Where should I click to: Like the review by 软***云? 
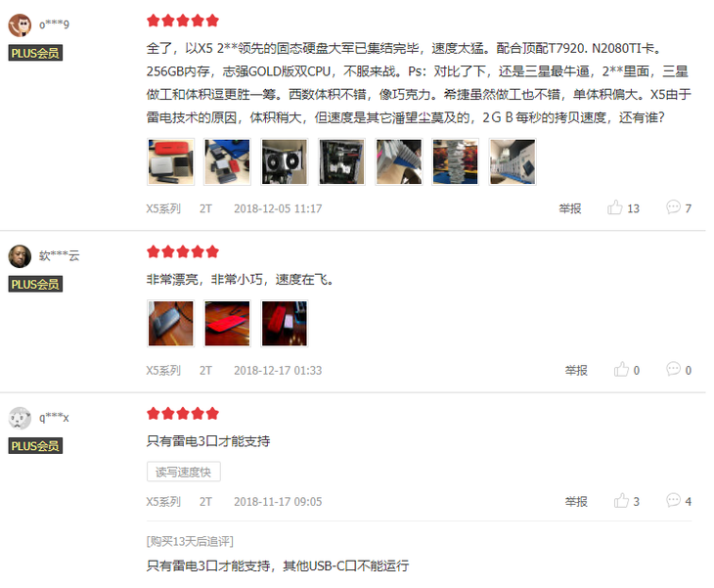(x=621, y=370)
